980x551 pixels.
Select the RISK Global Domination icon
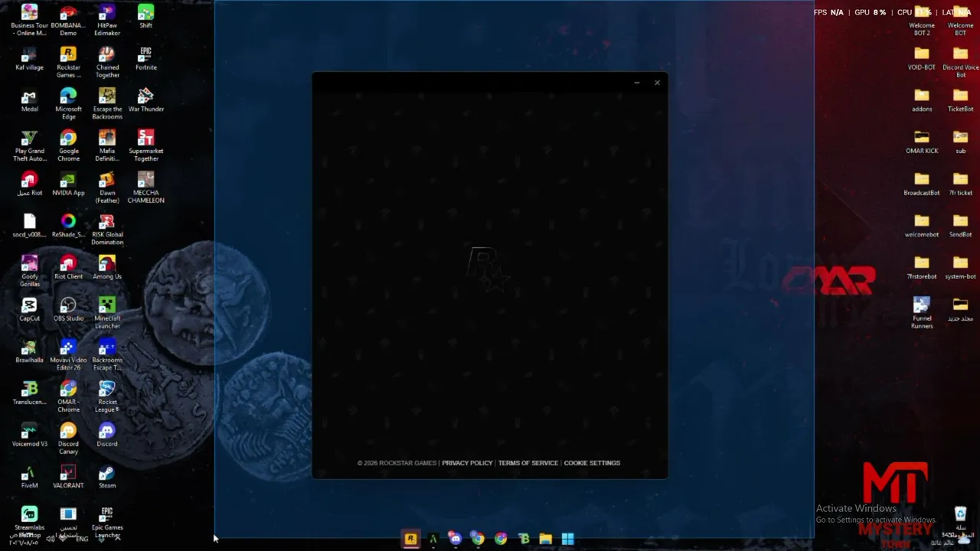click(x=107, y=230)
